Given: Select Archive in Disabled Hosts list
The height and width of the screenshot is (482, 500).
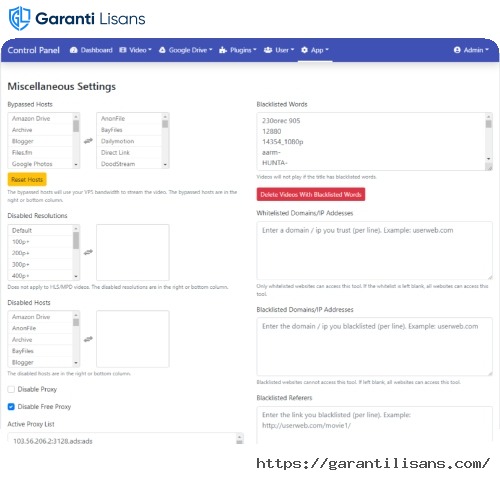Looking at the screenshot, I should tap(40, 339).
